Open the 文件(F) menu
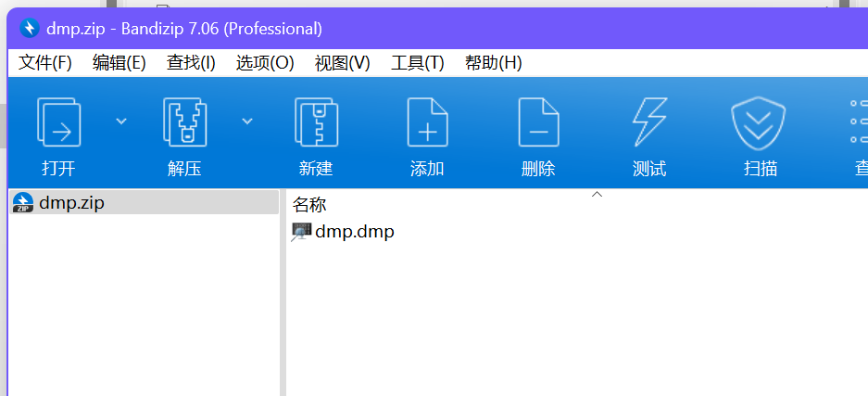868x396 pixels. (45, 63)
